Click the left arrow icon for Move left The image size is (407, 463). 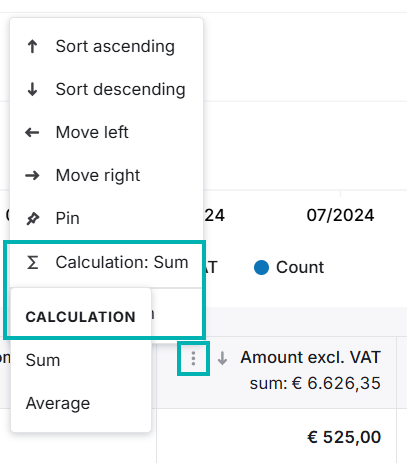tap(32, 132)
